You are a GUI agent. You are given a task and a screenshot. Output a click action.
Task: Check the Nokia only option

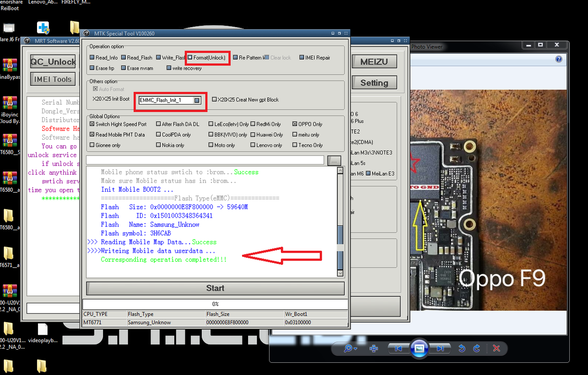coord(159,145)
